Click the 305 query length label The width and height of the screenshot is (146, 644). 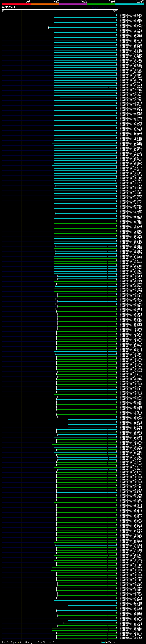115,11
